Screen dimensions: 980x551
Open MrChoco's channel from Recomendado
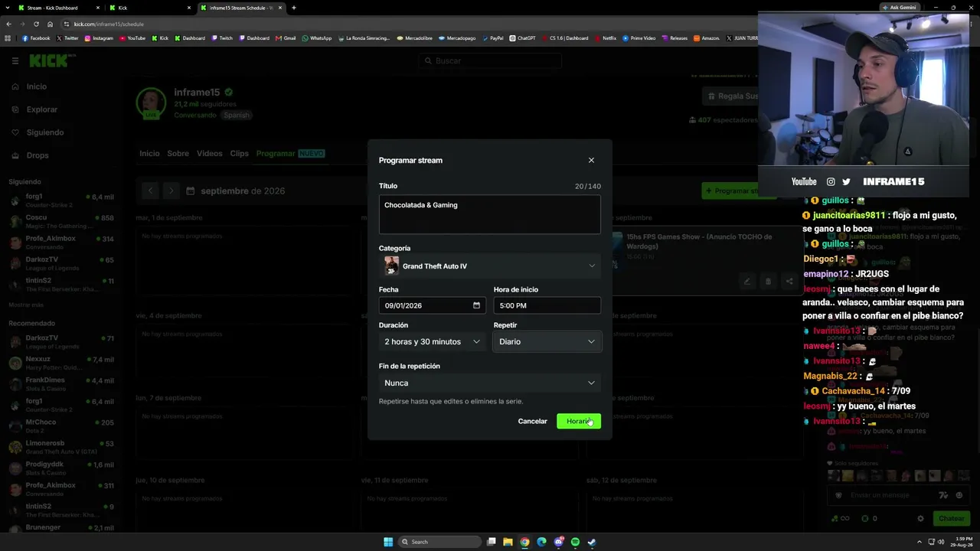61,425
